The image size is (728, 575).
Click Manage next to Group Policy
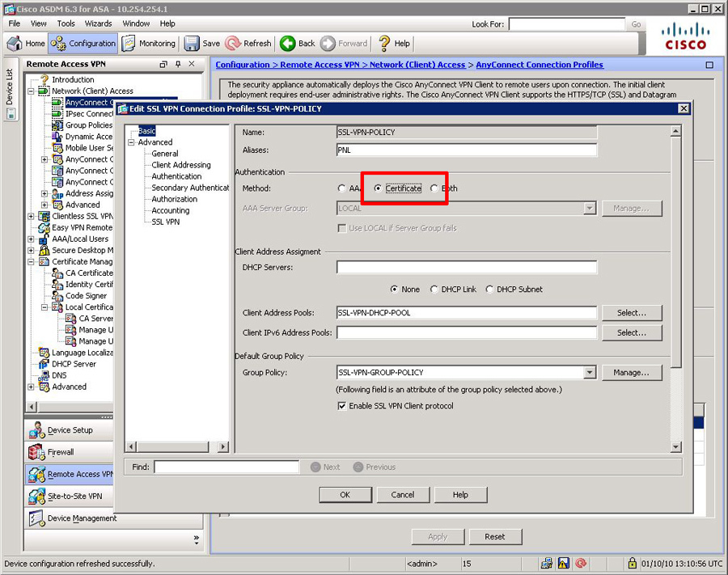[x=632, y=372]
